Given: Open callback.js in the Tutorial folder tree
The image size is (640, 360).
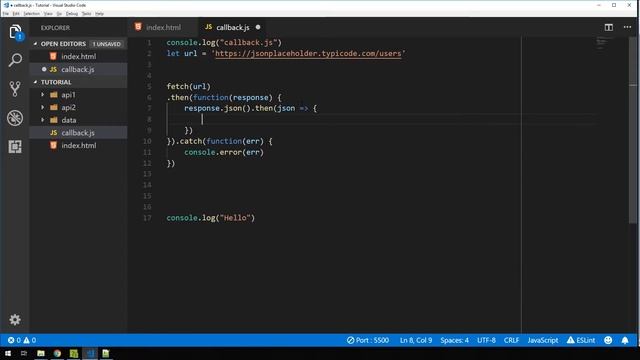Looking at the screenshot, I should [x=78, y=133].
